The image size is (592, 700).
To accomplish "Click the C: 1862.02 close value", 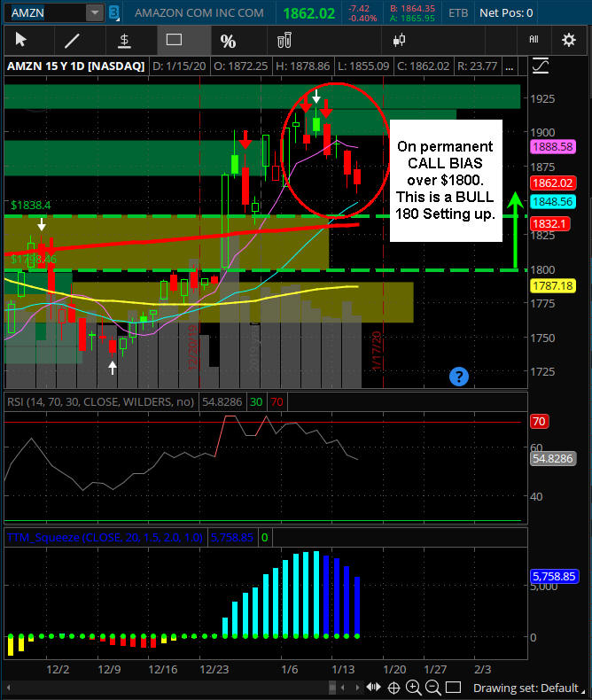I will coord(424,66).
